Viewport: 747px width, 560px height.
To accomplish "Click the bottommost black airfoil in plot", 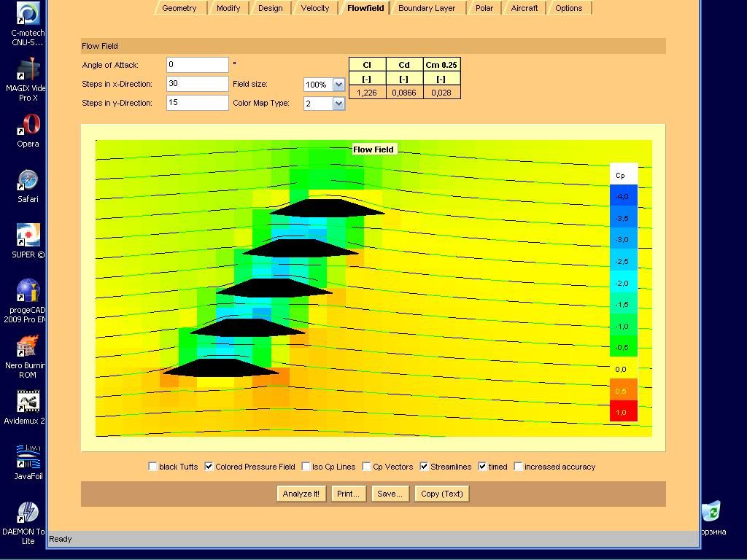I will point(221,368).
